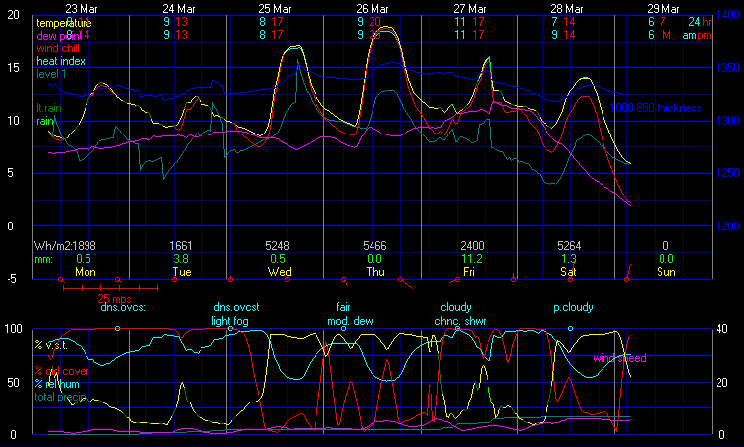This screenshot has height=447, width=744.
Task: Click the '1661' solar energy value
Action: pos(181,246)
